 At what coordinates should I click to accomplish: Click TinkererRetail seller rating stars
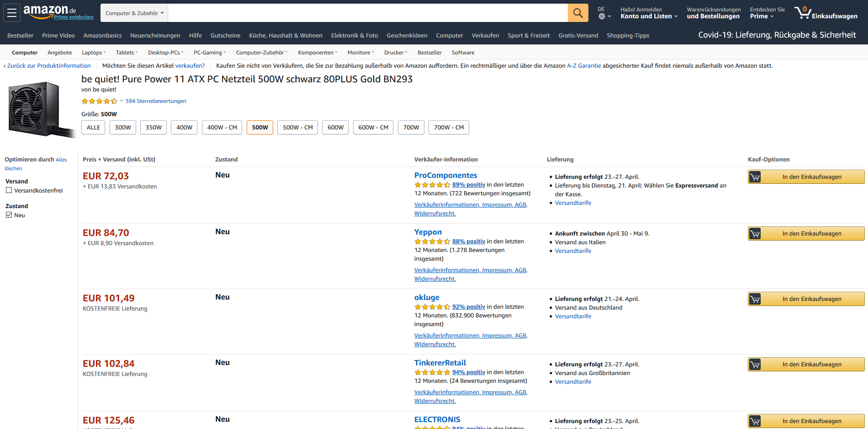432,372
